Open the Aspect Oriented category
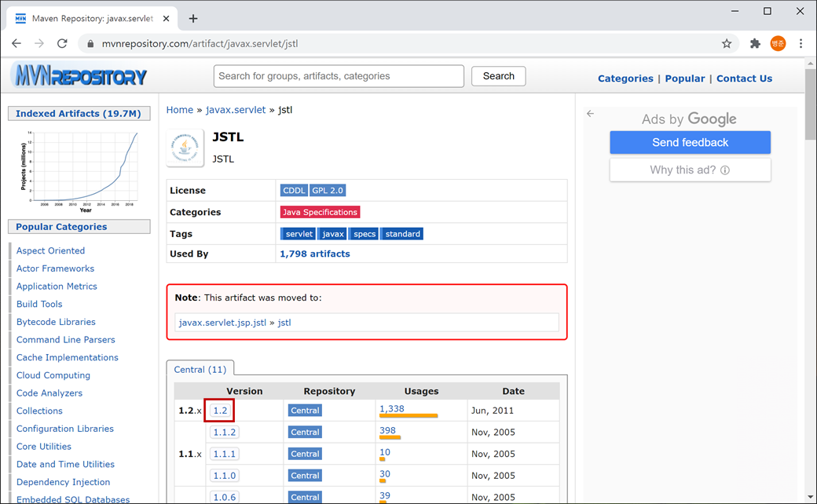This screenshot has width=817, height=504. coord(50,251)
